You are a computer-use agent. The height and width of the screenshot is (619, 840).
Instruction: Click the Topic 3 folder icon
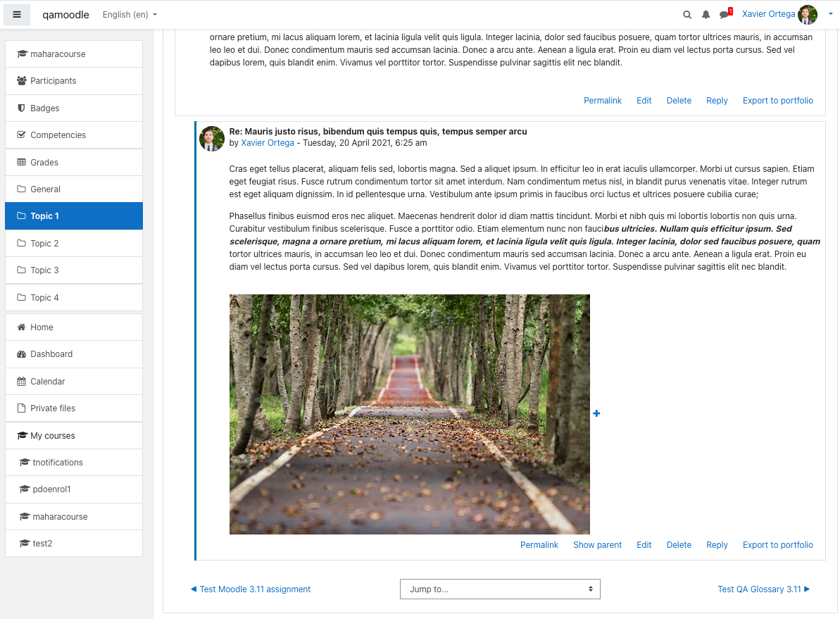point(21,270)
